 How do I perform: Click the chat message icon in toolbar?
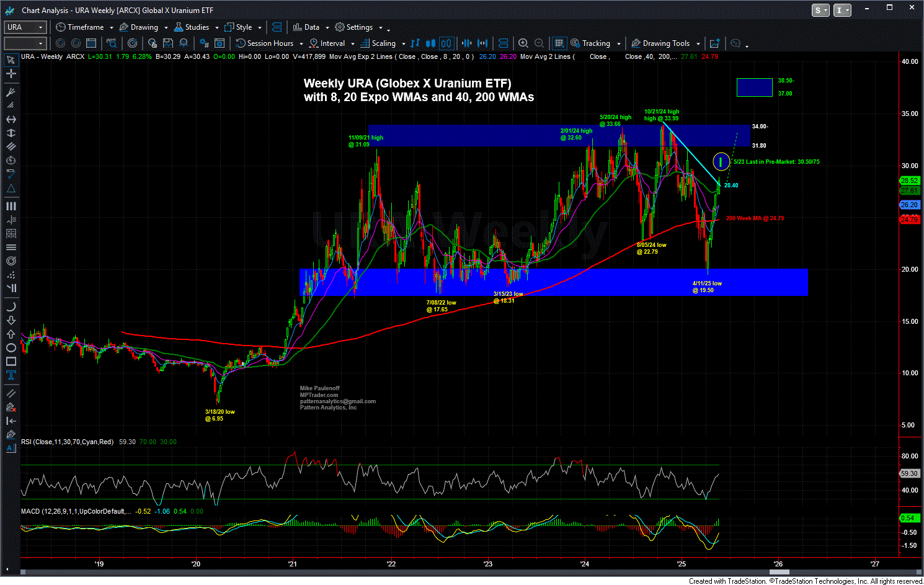tap(735, 43)
